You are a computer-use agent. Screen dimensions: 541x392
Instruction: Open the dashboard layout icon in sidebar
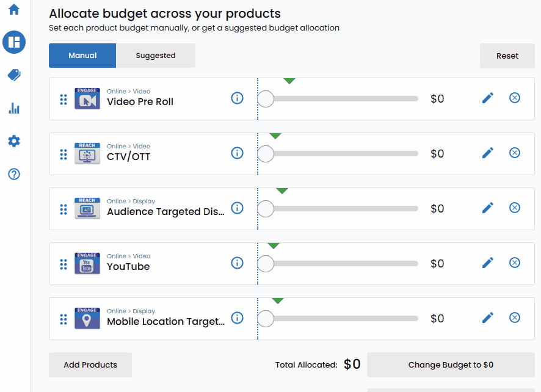click(14, 42)
